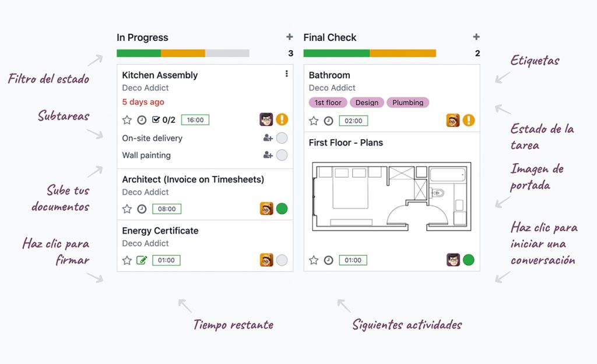Add a task in In Progress column
The width and height of the screenshot is (597, 364).
290,37
